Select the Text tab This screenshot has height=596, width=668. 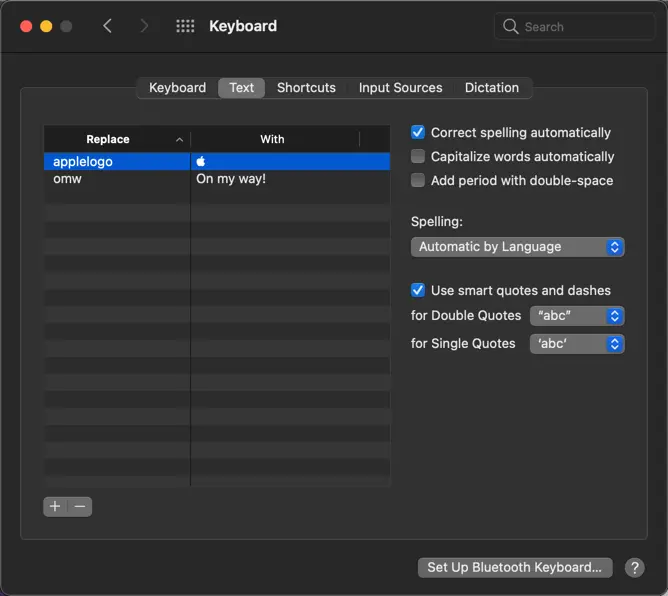click(x=242, y=88)
